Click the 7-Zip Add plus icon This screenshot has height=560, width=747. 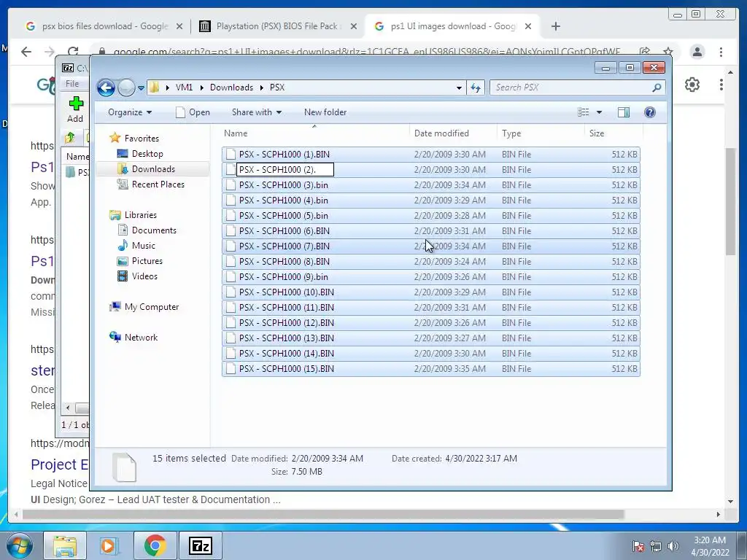click(76, 104)
